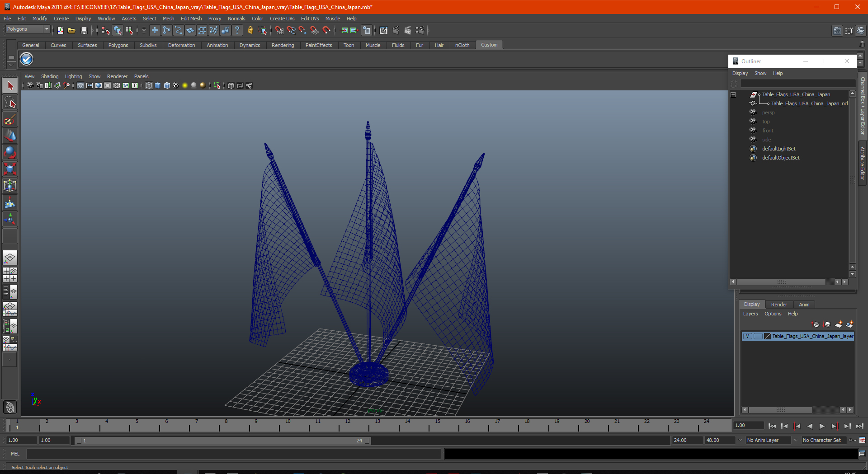Image resolution: width=868 pixels, height=474 pixels.
Task: Open the Edit Mesh menu
Action: [x=191, y=19]
